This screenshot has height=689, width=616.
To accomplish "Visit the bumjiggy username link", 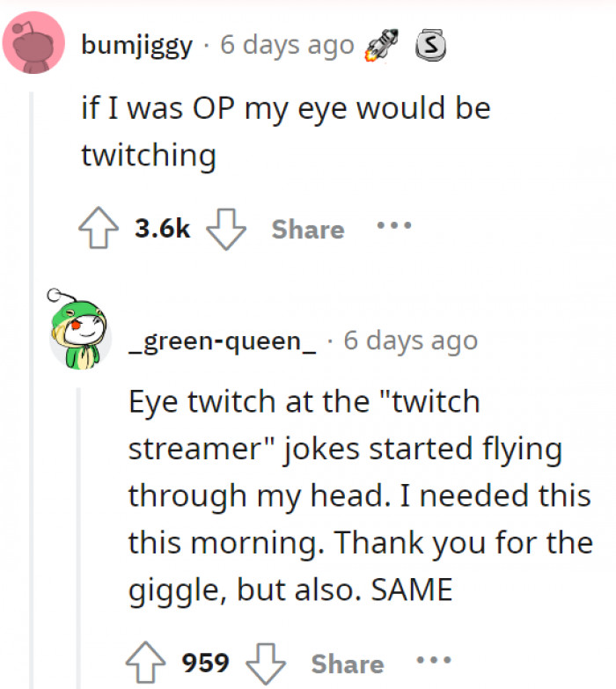I will pyautogui.click(x=136, y=45).
